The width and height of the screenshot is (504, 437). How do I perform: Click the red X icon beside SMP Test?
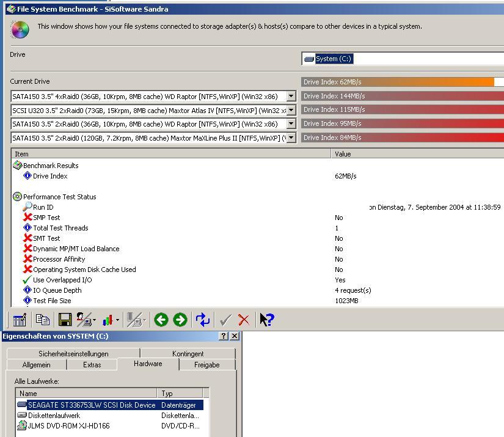tap(27, 217)
